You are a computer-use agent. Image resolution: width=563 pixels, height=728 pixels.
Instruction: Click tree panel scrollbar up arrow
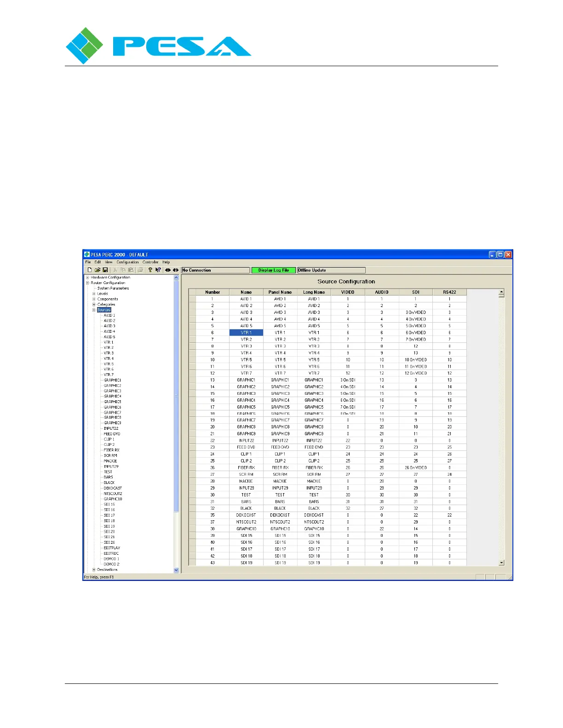click(176, 278)
